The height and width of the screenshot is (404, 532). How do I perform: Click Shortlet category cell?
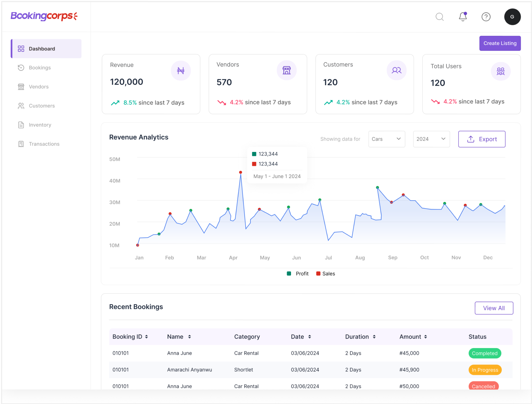[244, 370]
